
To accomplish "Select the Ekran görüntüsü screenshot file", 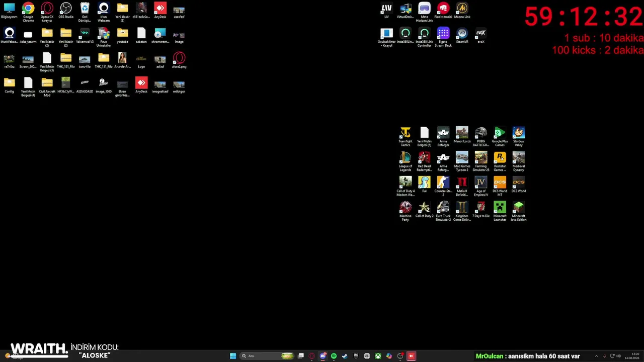I will (x=122, y=87).
